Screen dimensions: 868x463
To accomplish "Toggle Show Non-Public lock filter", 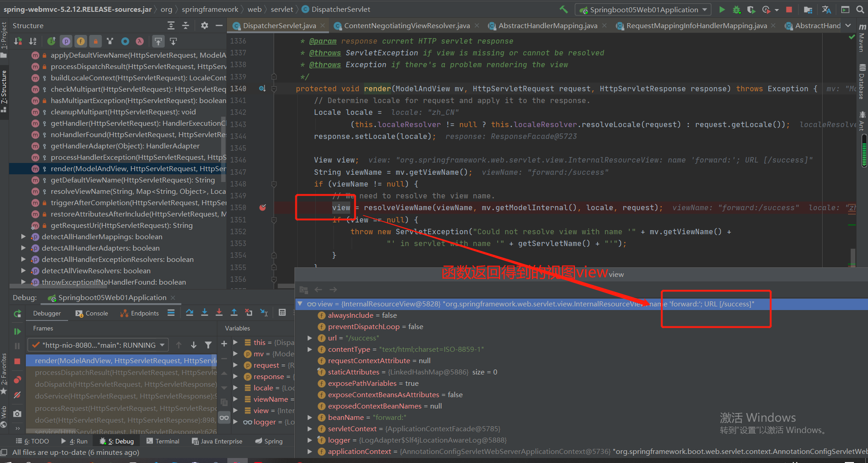I will point(95,41).
